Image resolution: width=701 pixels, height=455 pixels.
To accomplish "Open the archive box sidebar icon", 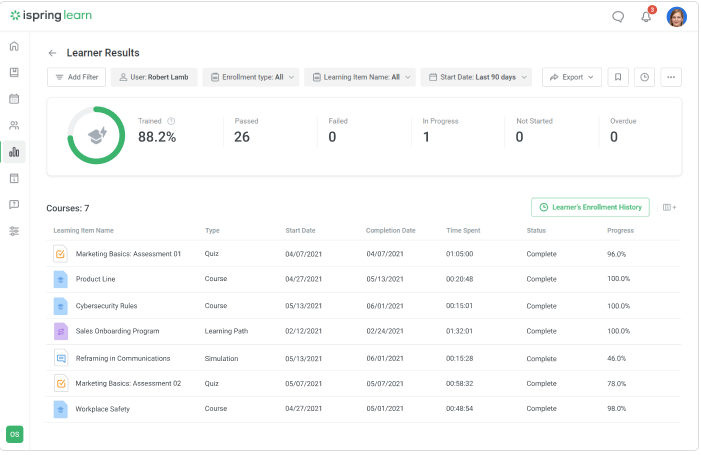I will click(x=14, y=178).
